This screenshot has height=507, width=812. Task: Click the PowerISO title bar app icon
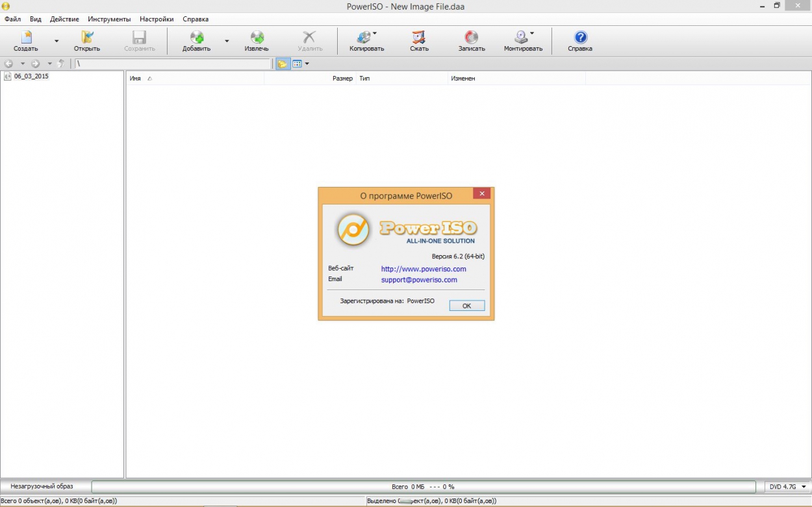tap(5, 6)
